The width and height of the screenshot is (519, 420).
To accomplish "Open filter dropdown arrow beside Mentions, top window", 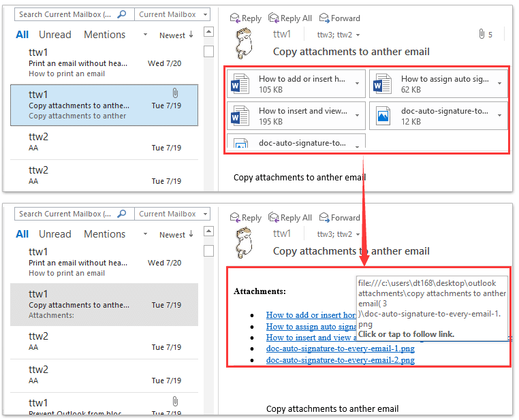I will [145, 35].
